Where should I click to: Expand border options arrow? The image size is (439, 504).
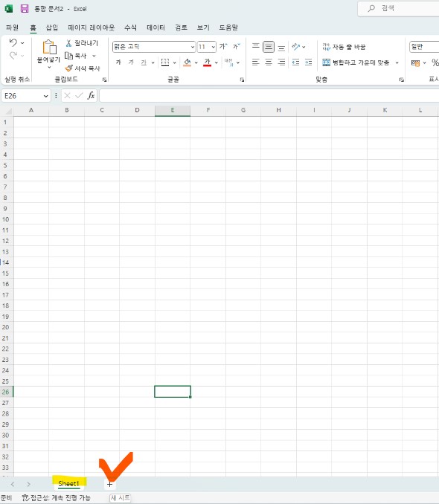click(174, 62)
